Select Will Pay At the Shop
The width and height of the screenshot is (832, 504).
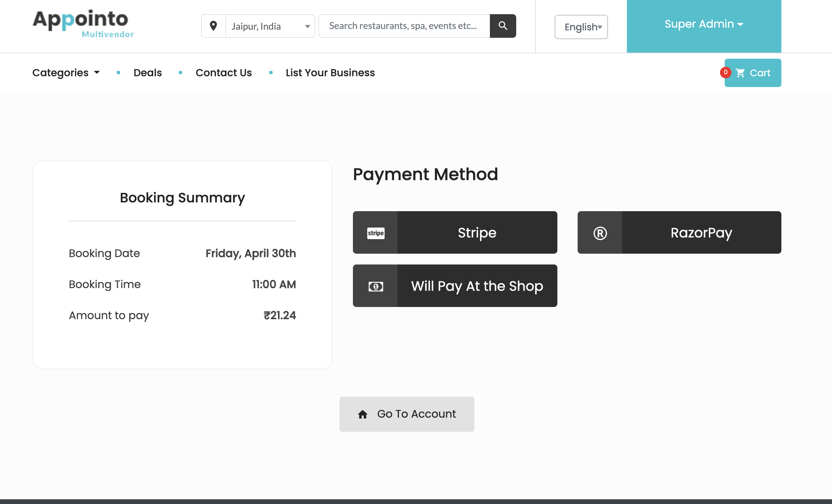476,286
